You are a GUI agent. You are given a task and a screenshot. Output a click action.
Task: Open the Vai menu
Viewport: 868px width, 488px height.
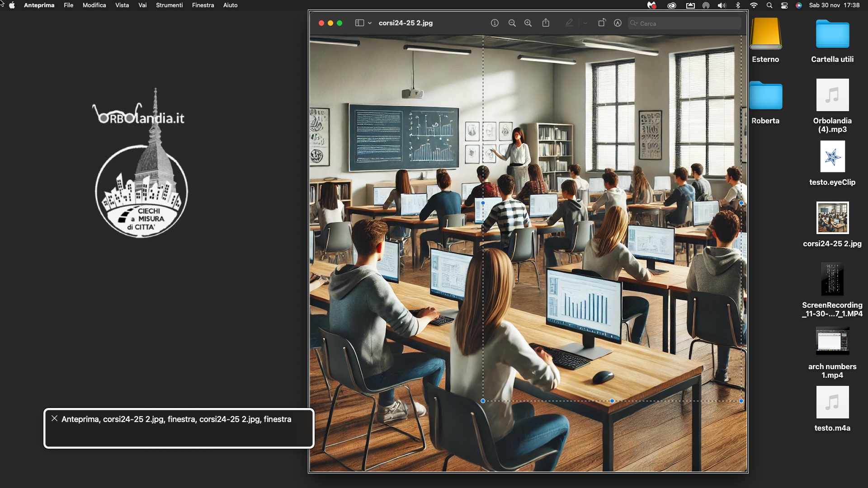point(142,5)
